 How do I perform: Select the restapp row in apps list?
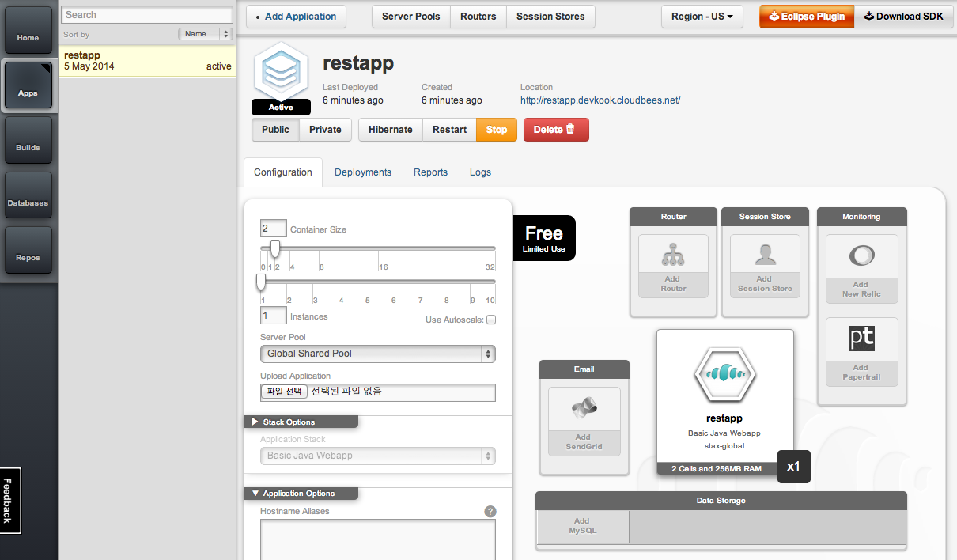point(148,61)
